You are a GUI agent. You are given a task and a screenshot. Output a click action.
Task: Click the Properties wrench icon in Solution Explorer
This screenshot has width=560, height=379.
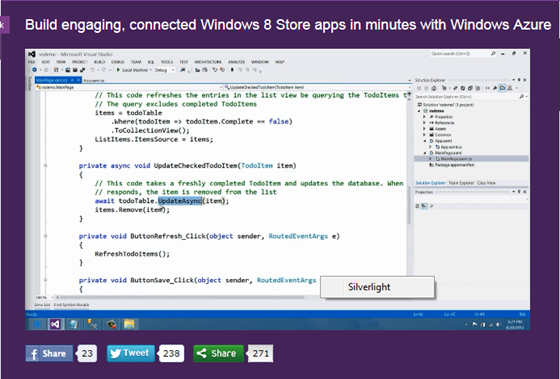click(495, 88)
